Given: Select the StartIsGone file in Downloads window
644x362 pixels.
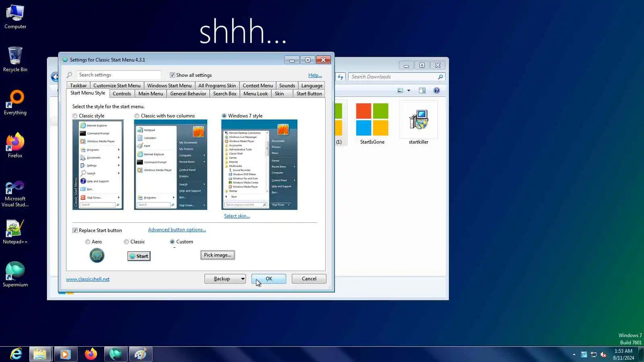Looking at the screenshot, I should (x=372, y=123).
